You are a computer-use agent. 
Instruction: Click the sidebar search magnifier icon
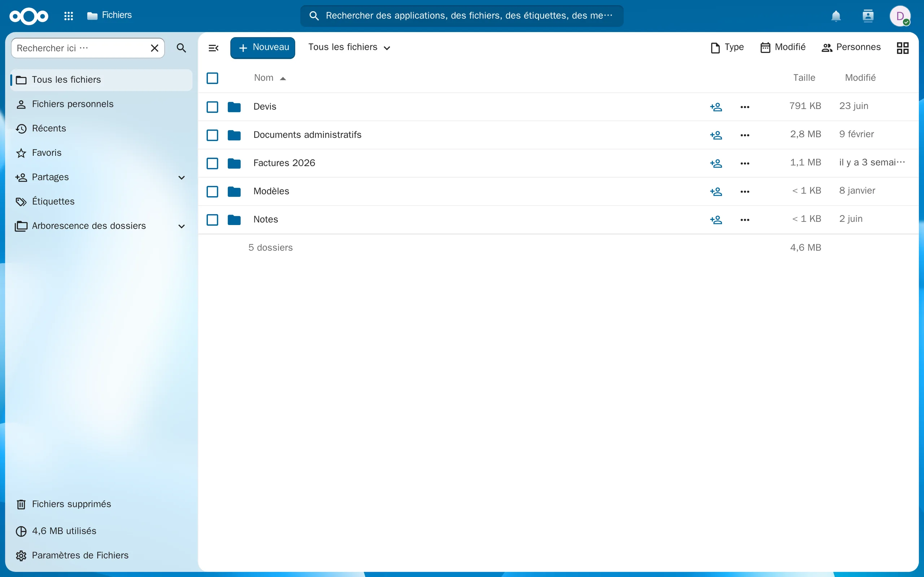click(x=181, y=48)
